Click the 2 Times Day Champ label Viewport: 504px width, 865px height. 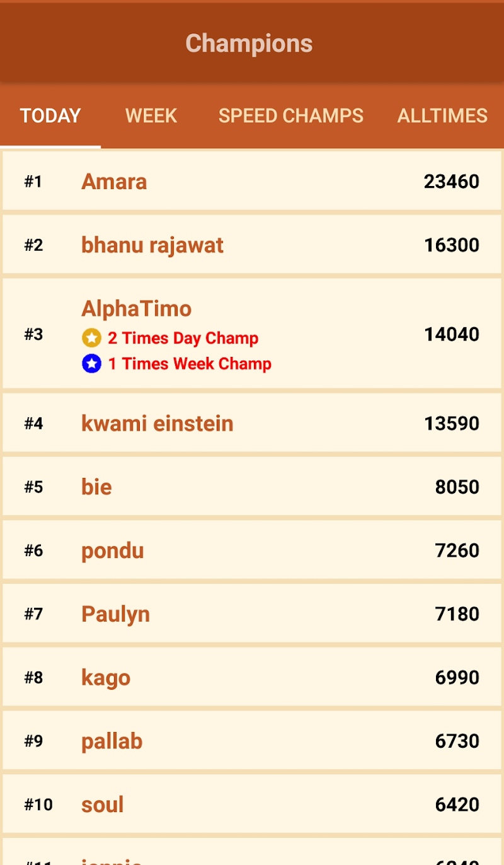[183, 338]
